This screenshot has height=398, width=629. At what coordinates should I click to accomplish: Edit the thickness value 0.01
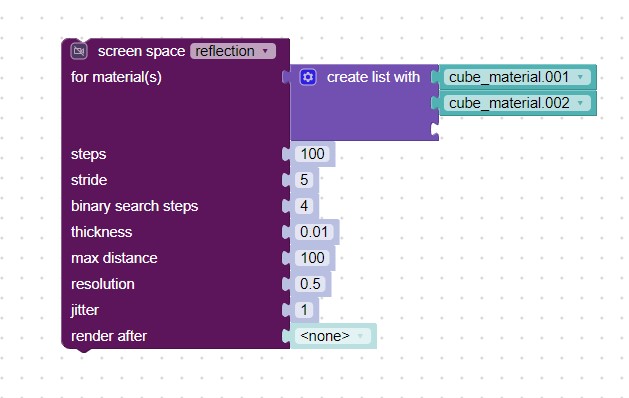pyautogui.click(x=314, y=232)
